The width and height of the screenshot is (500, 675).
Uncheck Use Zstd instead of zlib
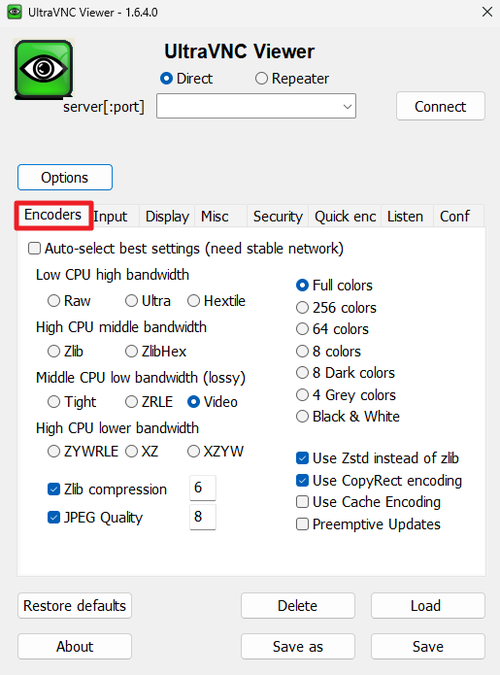[x=302, y=458]
